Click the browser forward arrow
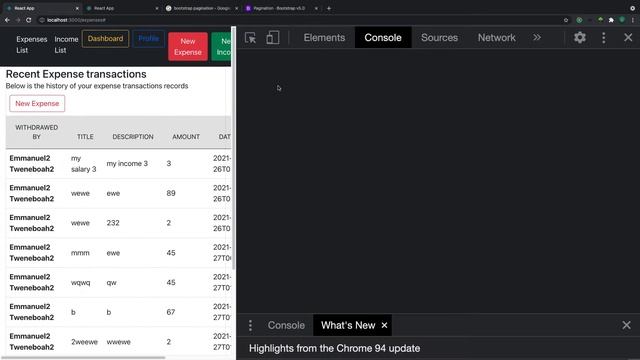640x360 pixels. click(18, 20)
